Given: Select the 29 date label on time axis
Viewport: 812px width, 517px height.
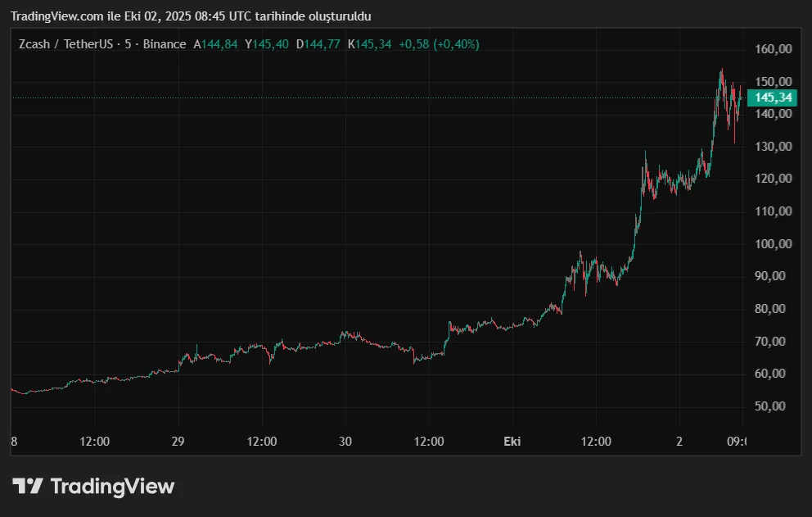Looking at the screenshot, I should point(178,442).
